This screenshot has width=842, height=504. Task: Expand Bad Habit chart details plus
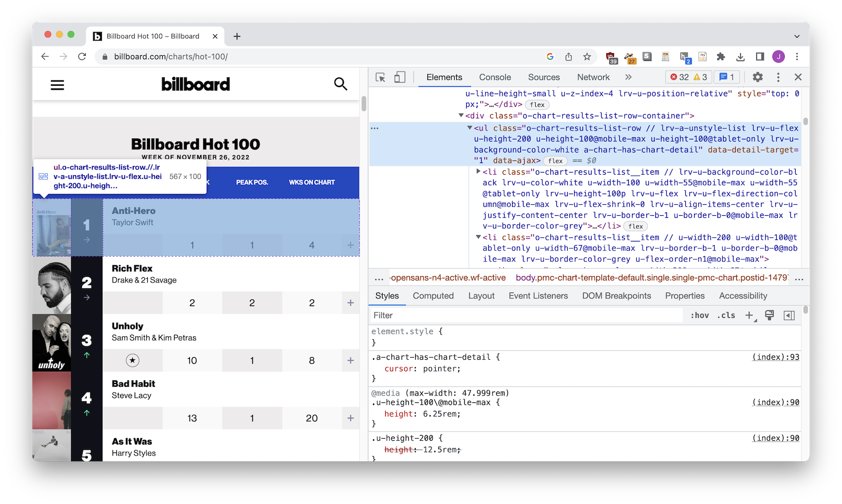[x=350, y=418]
